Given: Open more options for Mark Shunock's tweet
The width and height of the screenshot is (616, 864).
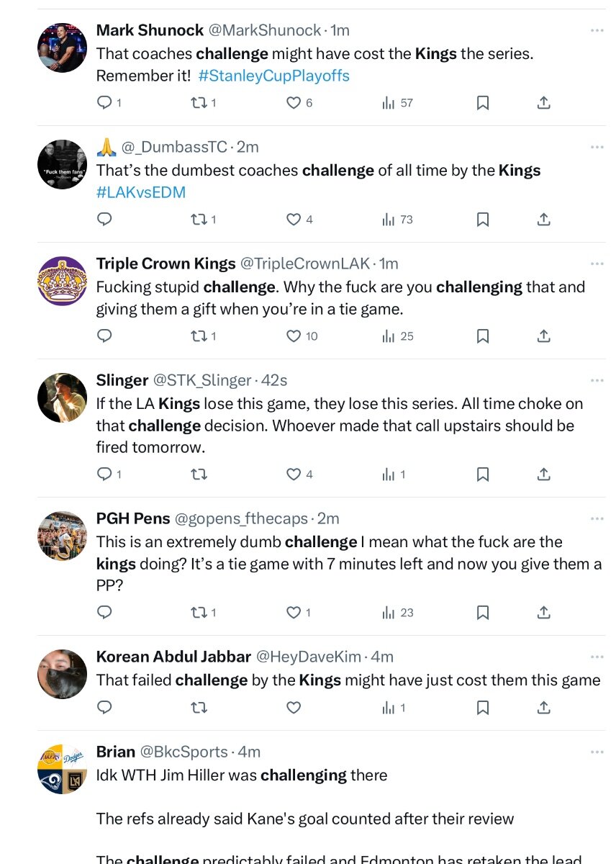Looking at the screenshot, I should point(597,30).
